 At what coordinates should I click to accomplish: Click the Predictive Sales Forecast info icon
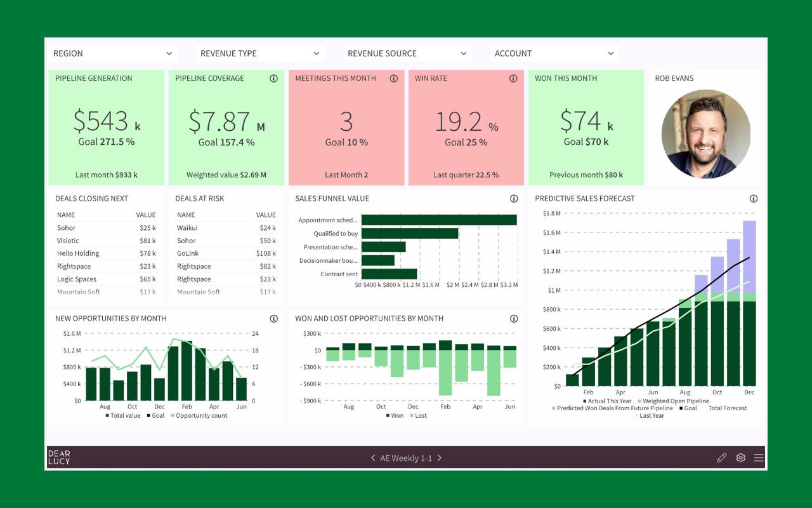(753, 198)
